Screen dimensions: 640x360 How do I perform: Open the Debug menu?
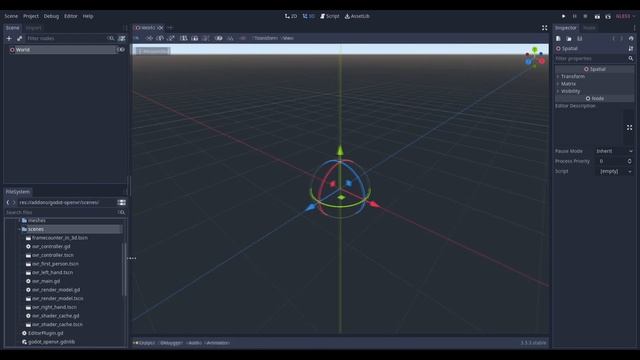point(51,16)
